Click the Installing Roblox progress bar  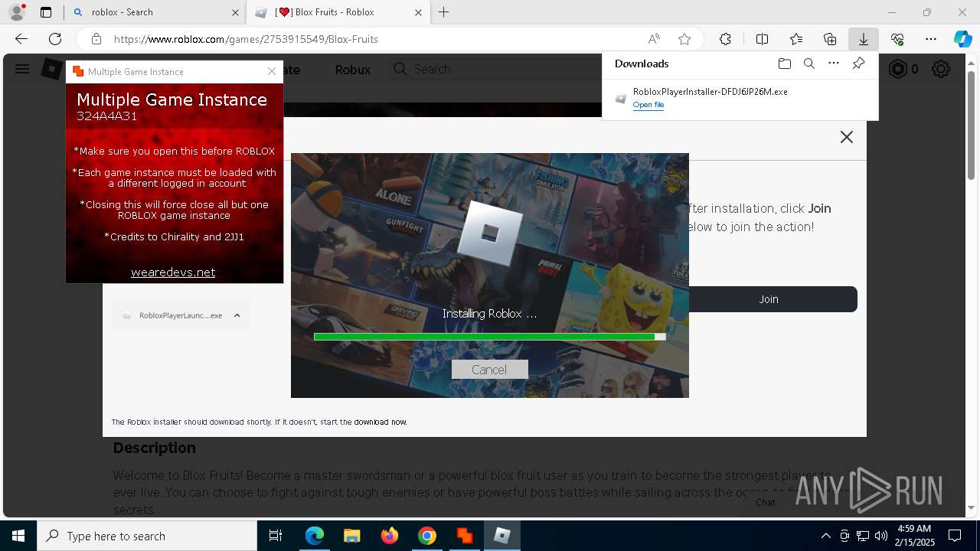489,337
